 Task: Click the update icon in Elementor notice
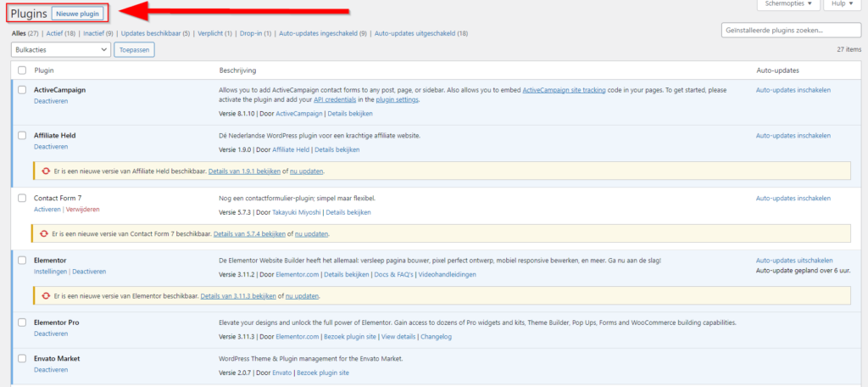tap(45, 296)
